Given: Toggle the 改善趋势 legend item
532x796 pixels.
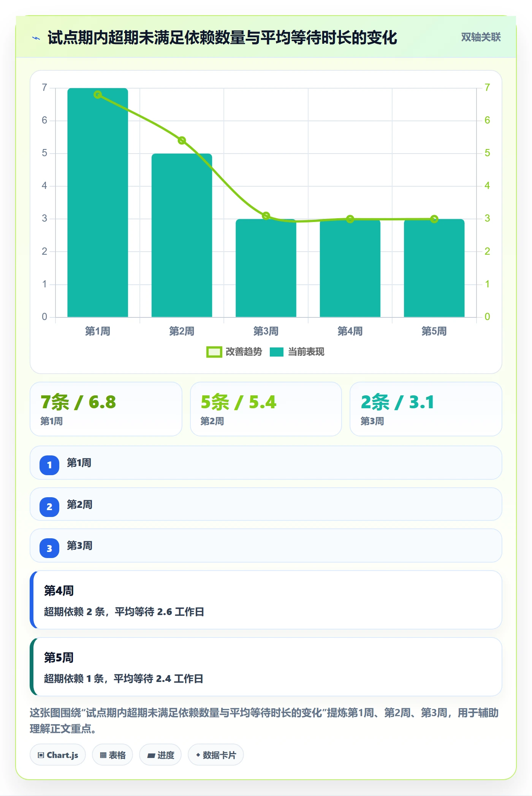Looking at the screenshot, I should [x=234, y=352].
